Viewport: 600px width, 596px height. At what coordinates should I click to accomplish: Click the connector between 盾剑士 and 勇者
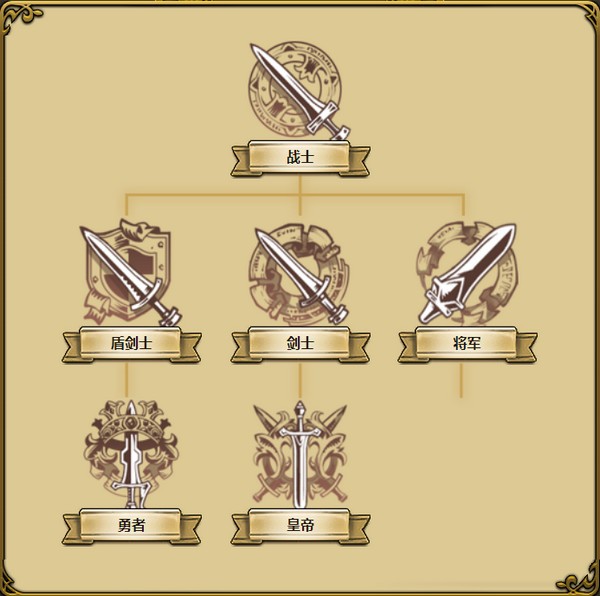126,380
